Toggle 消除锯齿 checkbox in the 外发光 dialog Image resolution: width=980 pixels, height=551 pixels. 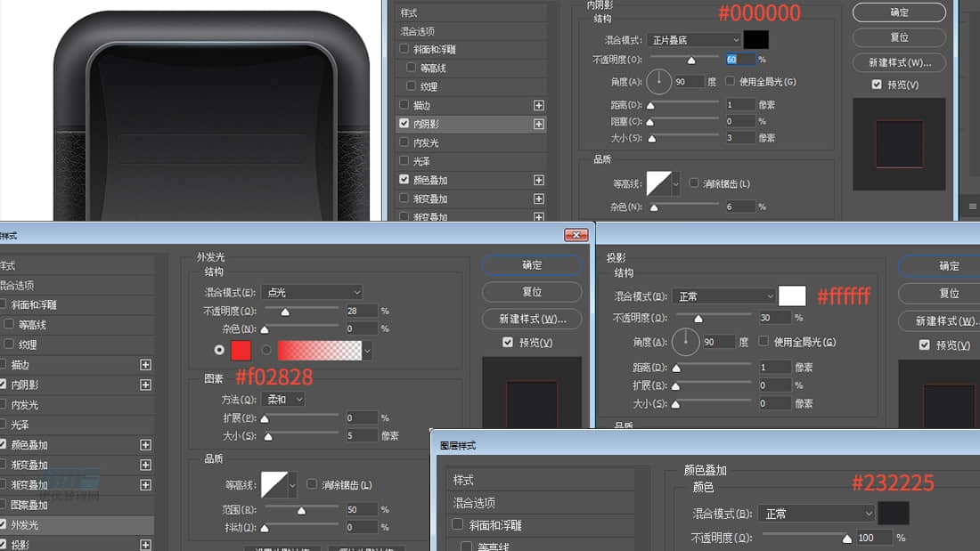tap(312, 484)
